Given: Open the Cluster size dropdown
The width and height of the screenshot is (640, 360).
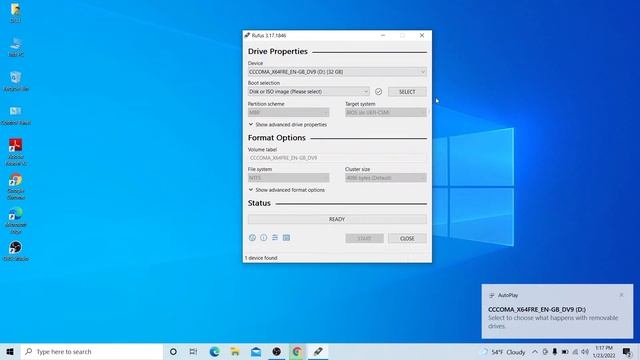Looking at the screenshot, I should 386,178.
